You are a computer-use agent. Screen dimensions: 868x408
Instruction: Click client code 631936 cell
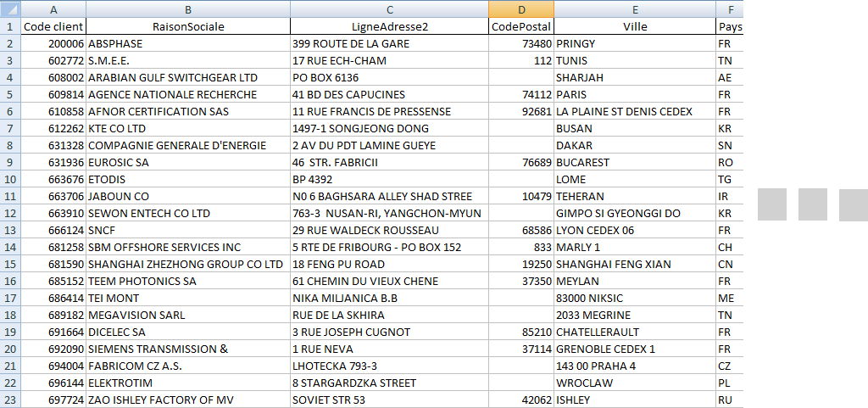tap(53, 162)
